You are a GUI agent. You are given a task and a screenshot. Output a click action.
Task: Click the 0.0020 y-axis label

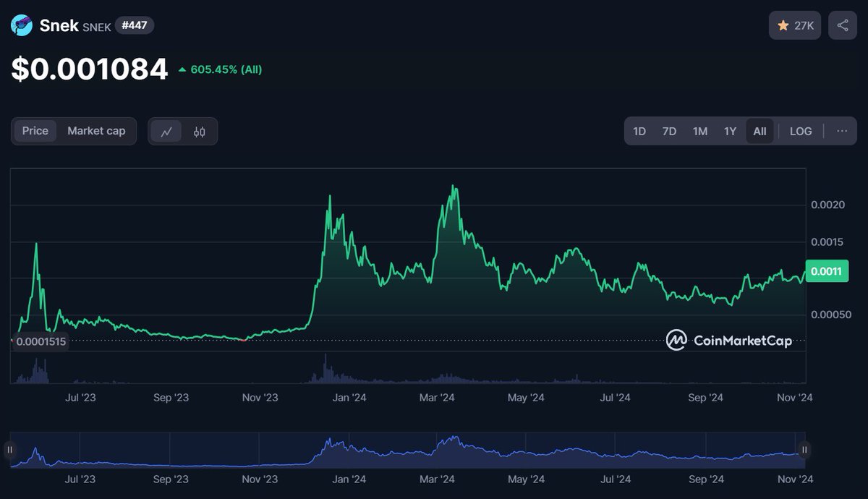(x=827, y=205)
